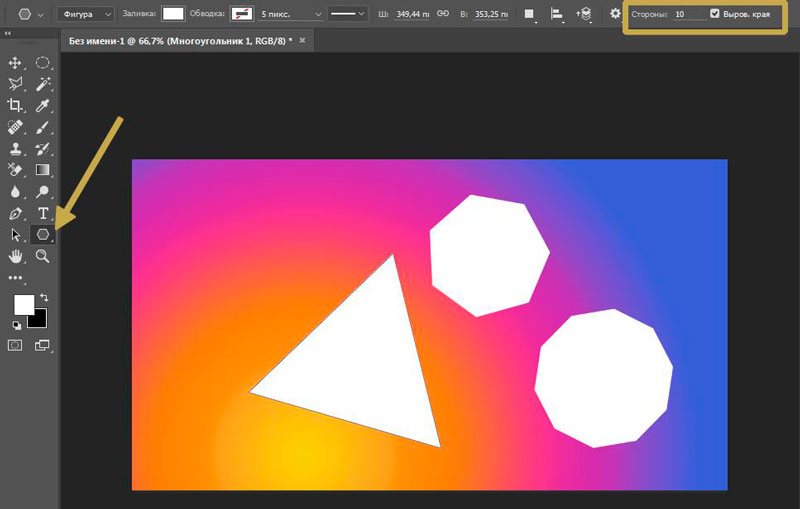Image resolution: width=800 pixels, height=509 pixels.
Task: Select the Type tool
Action: point(42,213)
